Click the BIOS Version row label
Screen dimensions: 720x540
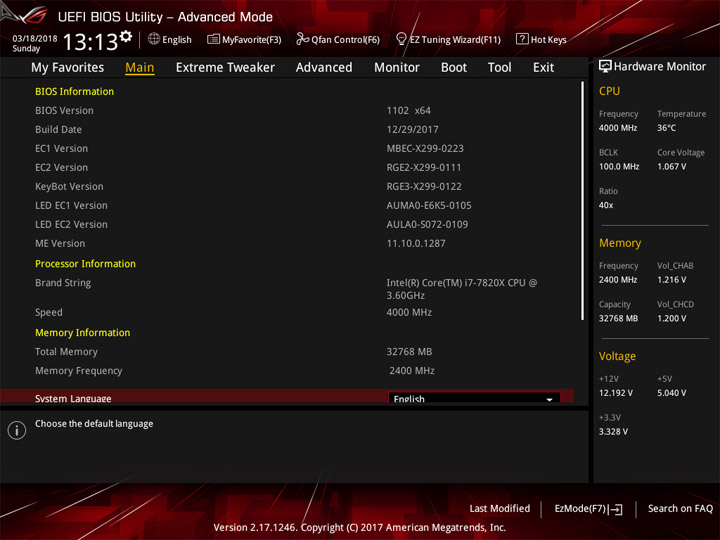(64, 111)
